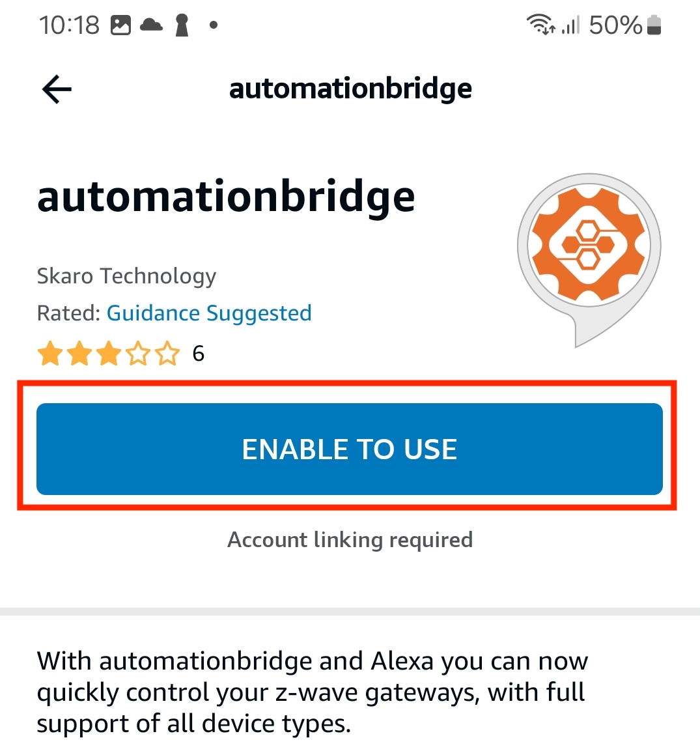Tap the back arrow
Viewport: 700px width, 751px height.
[57, 89]
